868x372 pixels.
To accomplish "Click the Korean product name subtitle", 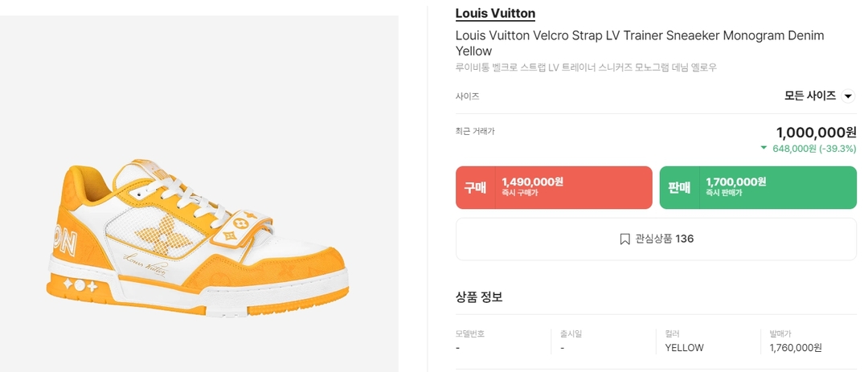I will 585,67.
